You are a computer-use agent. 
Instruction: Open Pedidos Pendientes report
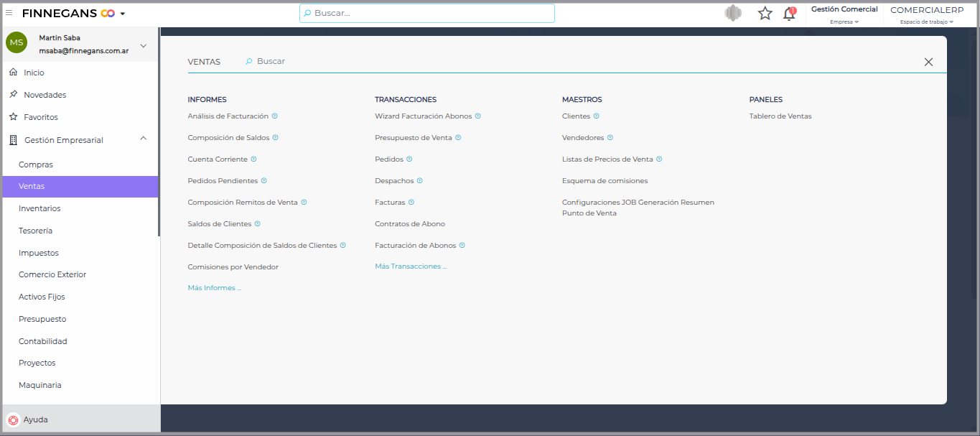point(223,180)
